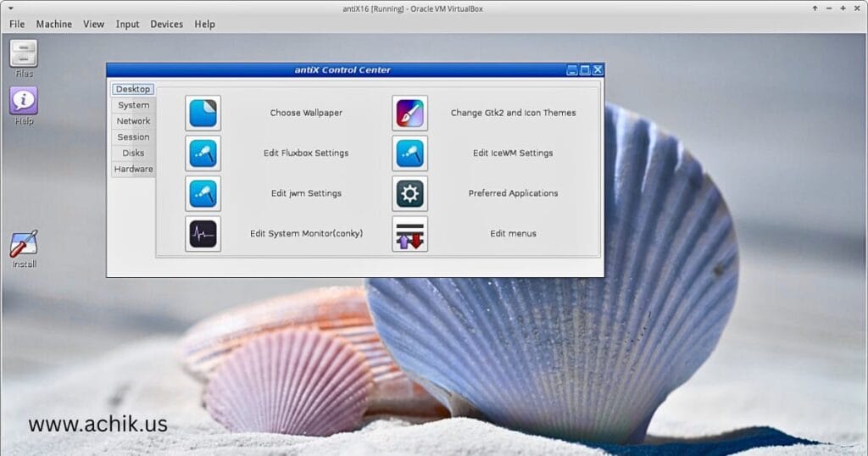Click the Edit jwm Settings label
The image size is (868, 456).
(306, 194)
